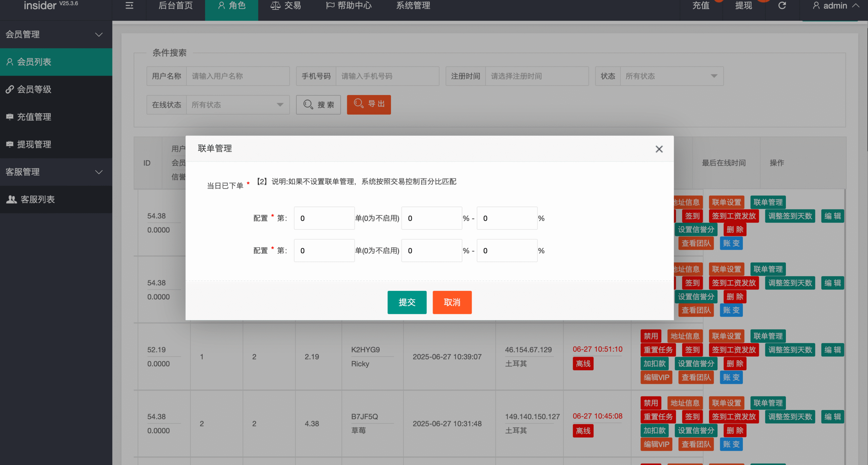Focus first row 第 order number field
The image size is (868, 465).
[x=324, y=218]
